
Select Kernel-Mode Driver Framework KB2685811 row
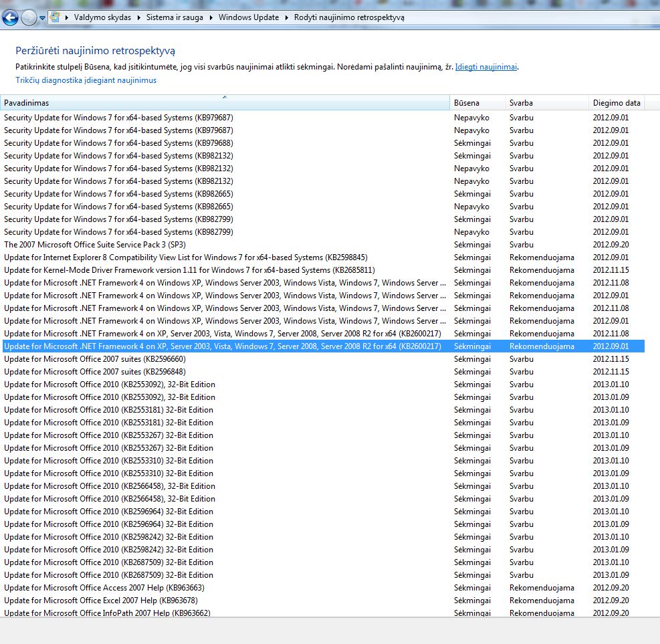(189, 270)
